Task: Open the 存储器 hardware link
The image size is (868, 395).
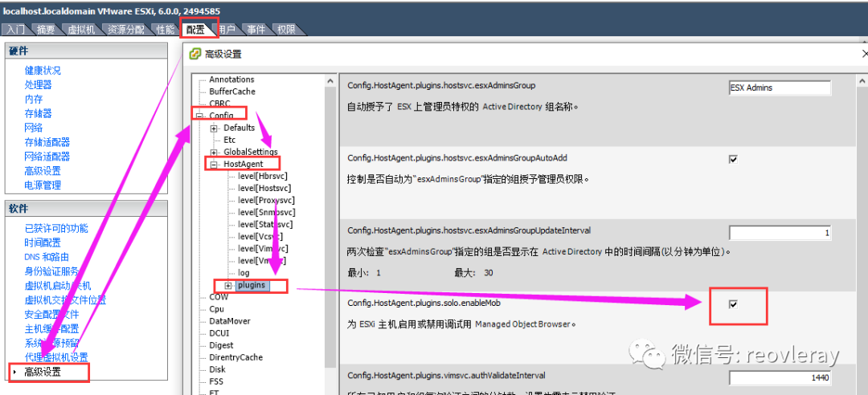Action: tap(39, 113)
